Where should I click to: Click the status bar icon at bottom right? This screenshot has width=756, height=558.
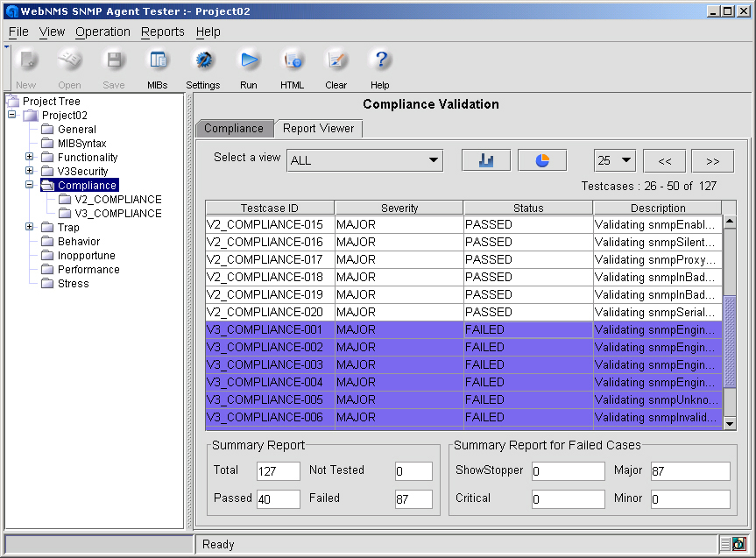tap(739, 544)
